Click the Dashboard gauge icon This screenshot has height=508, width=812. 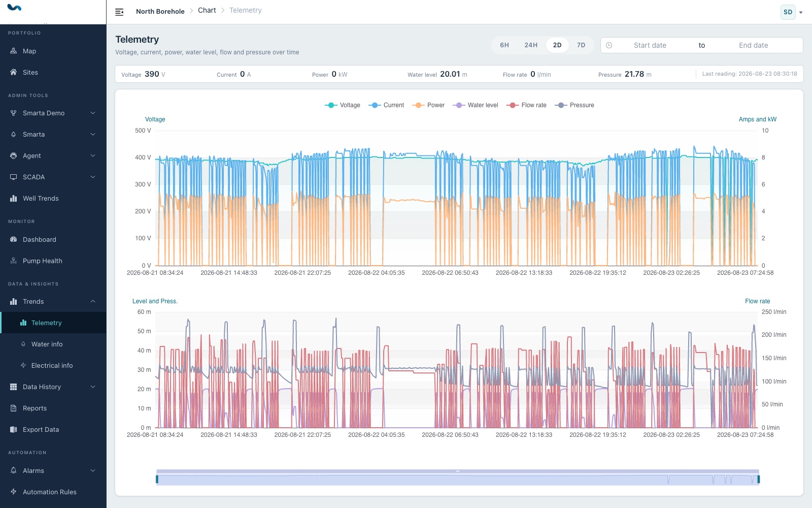click(x=14, y=239)
